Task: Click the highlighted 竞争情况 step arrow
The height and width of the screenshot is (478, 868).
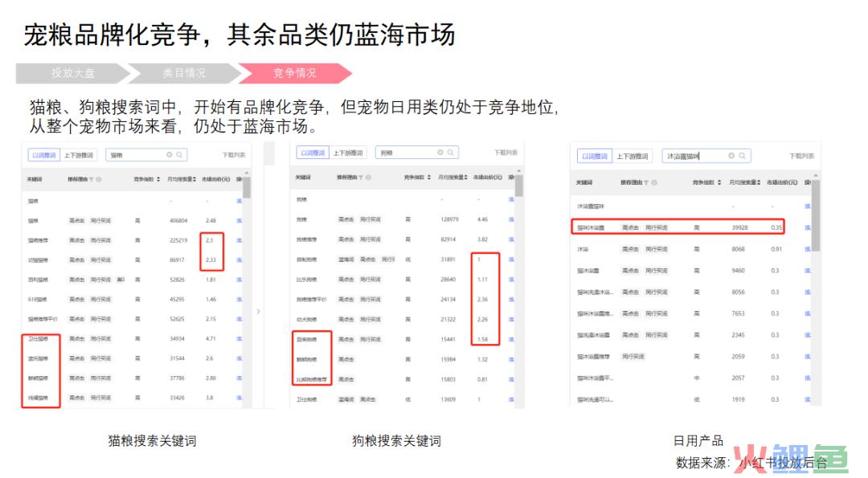Action: pyautogui.click(x=294, y=73)
